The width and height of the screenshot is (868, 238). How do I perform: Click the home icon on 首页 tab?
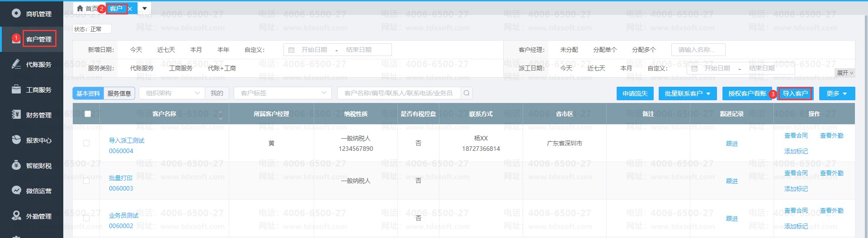(x=80, y=9)
